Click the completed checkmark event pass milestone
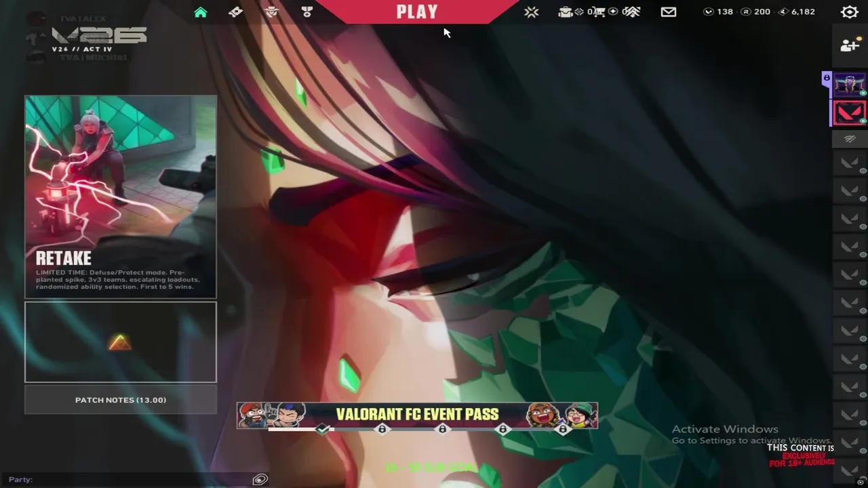Viewport: 868px width, 488px height. click(x=323, y=429)
